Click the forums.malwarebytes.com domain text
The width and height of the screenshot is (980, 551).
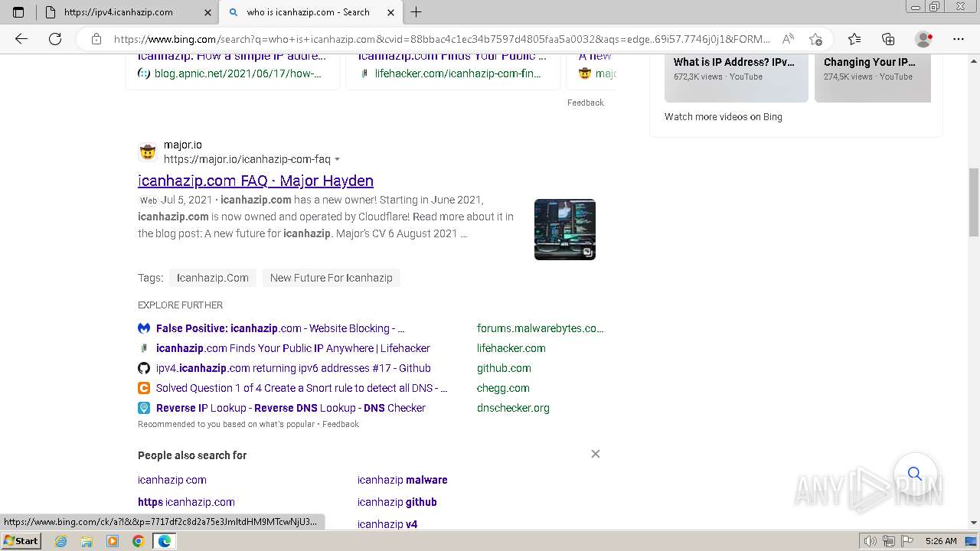coord(540,328)
